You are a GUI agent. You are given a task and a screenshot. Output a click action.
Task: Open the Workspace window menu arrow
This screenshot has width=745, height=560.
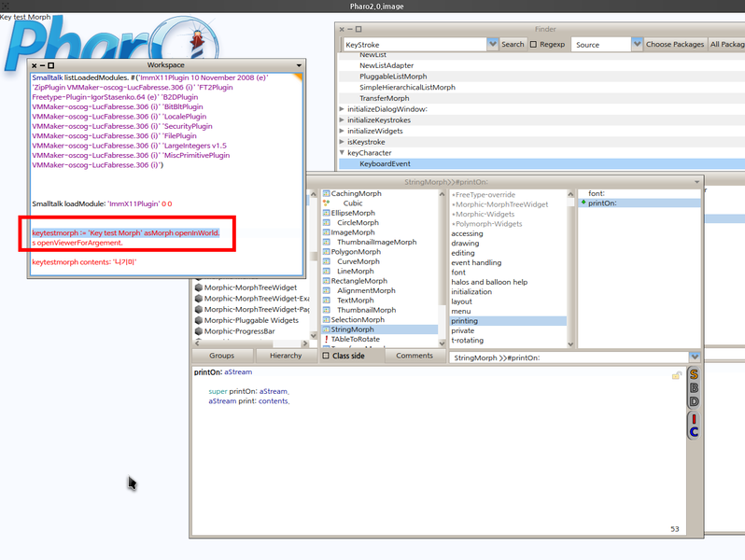[x=299, y=65]
